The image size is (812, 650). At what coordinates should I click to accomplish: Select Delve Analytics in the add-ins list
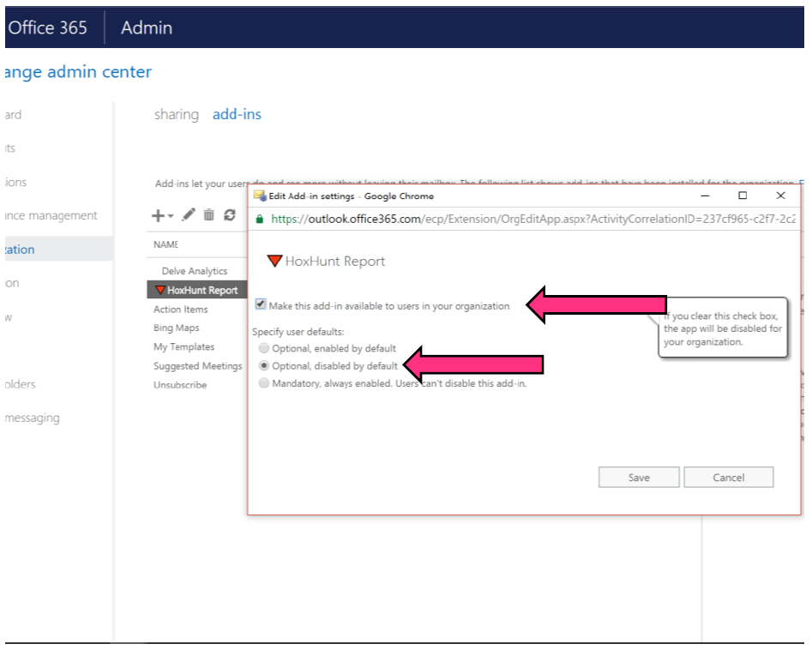195,271
